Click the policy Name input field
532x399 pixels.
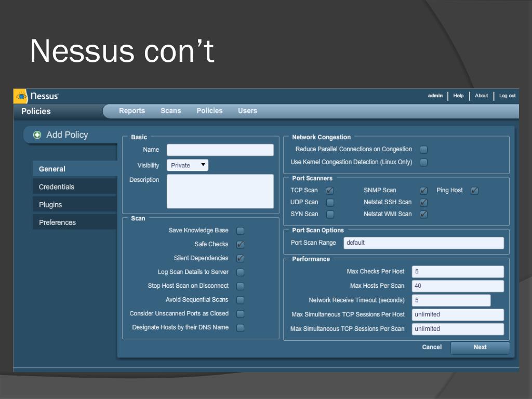click(220, 150)
